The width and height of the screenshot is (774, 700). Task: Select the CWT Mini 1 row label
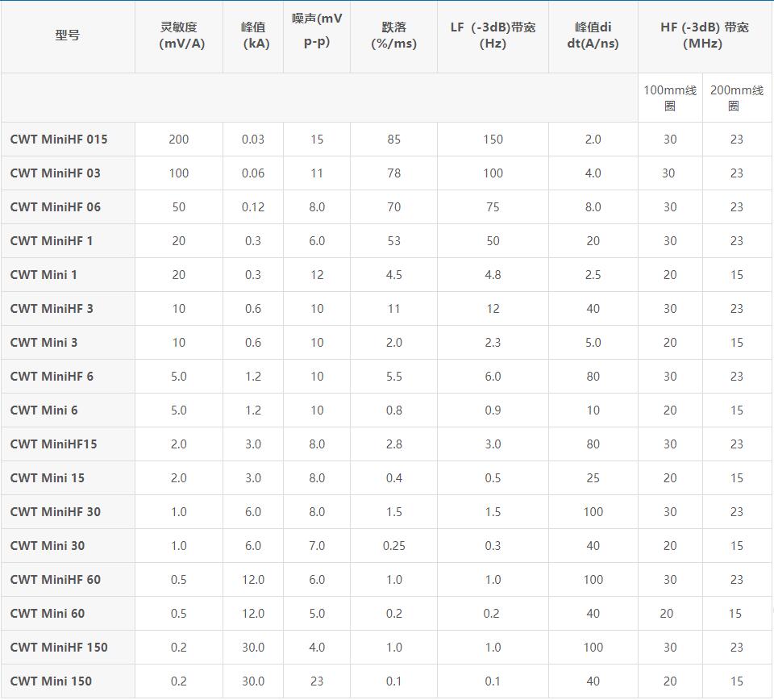[x=44, y=275]
